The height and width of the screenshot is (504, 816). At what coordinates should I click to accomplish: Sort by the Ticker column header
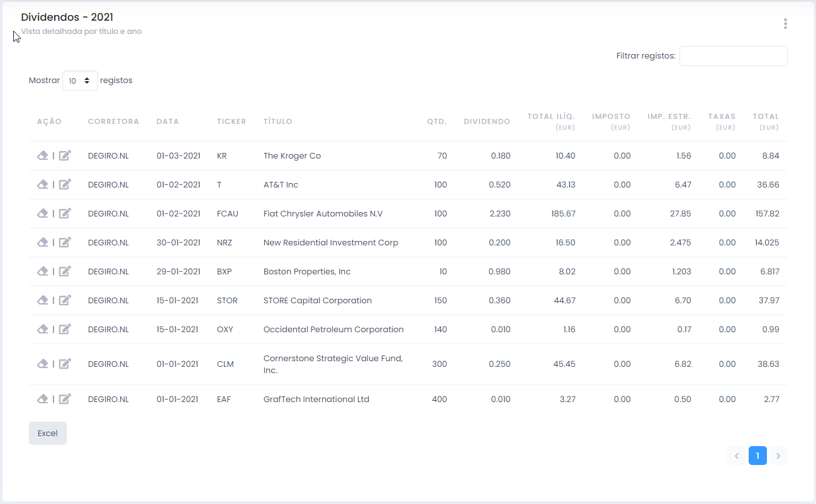point(232,121)
